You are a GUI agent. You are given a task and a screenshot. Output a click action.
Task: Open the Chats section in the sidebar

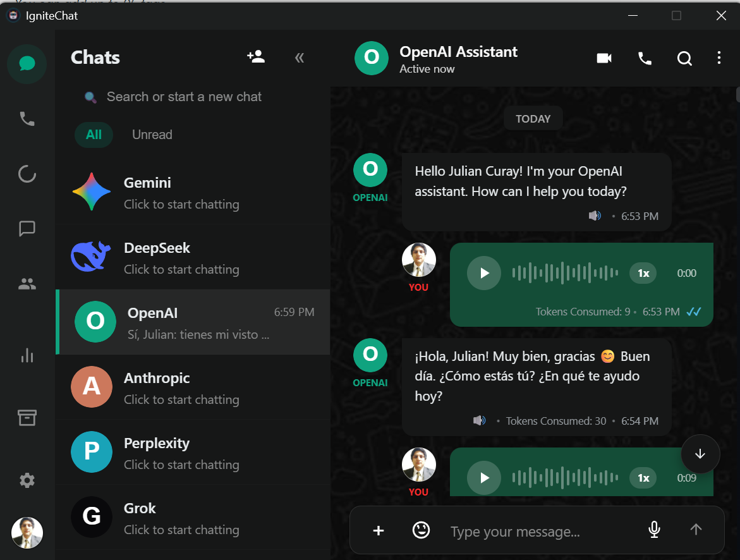[x=27, y=64]
